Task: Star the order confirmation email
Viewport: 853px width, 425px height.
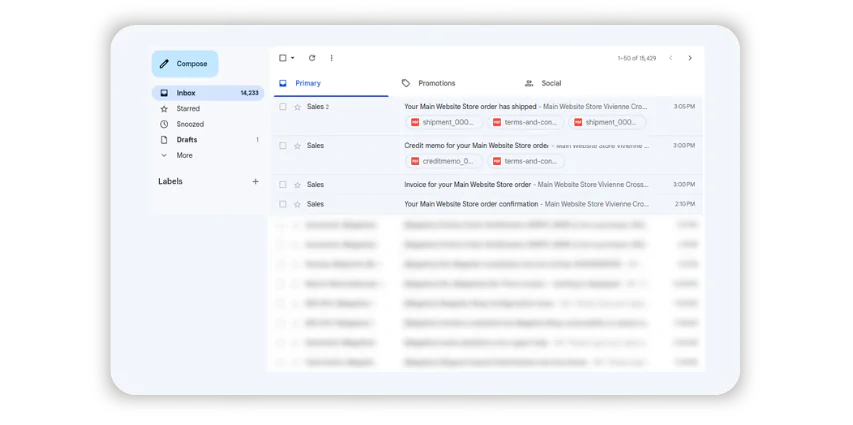Action: point(297,204)
